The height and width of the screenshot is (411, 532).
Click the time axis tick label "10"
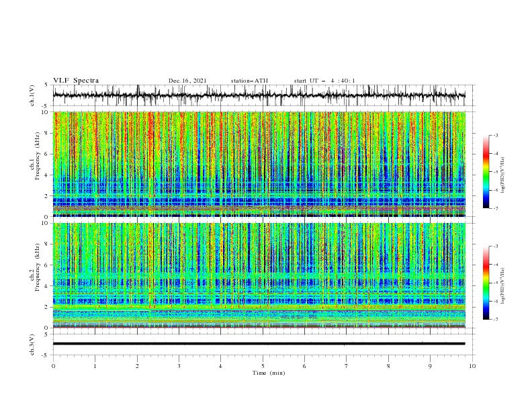(x=472, y=366)
